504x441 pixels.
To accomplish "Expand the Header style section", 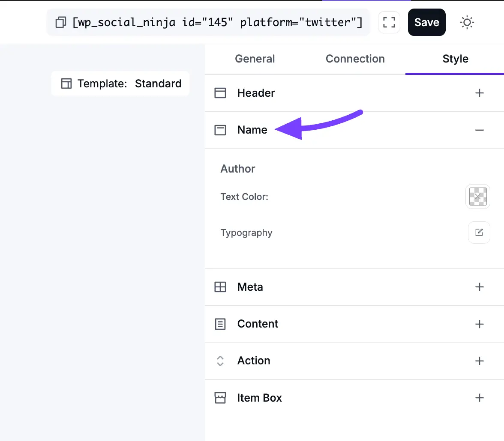I will point(480,92).
